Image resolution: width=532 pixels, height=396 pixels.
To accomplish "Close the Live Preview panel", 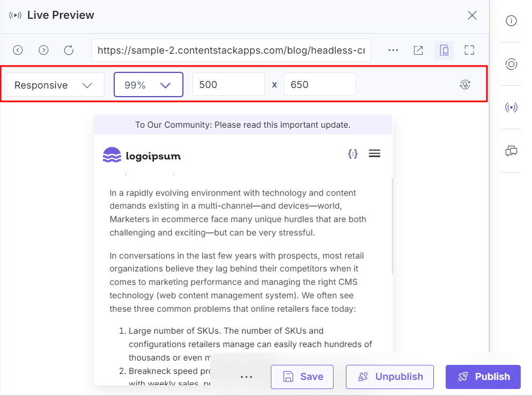I will pyautogui.click(x=472, y=15).
